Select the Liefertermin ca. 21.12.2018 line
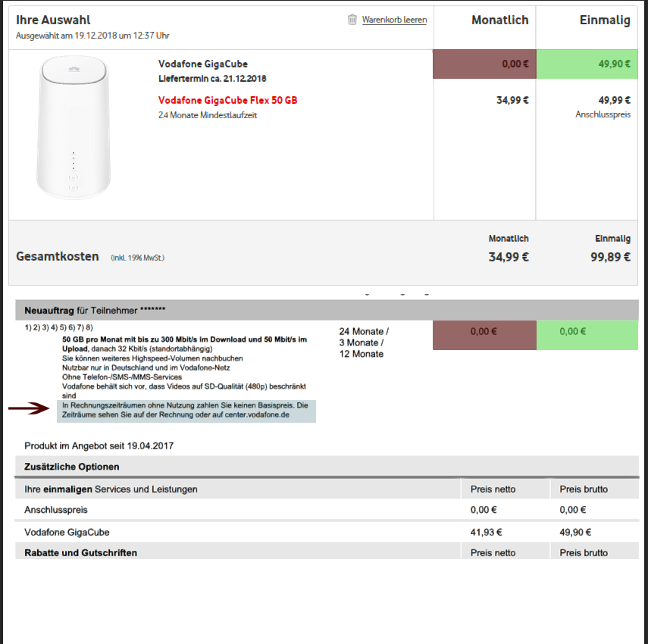 click(212, 79)
